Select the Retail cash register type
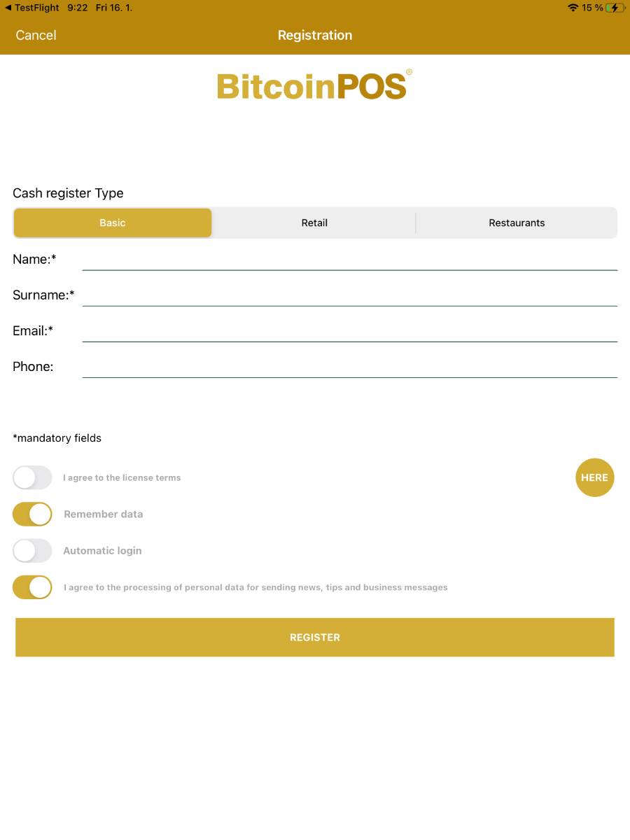Image resolution: width=630 pixels, height=840 pixels. [314, 223]
